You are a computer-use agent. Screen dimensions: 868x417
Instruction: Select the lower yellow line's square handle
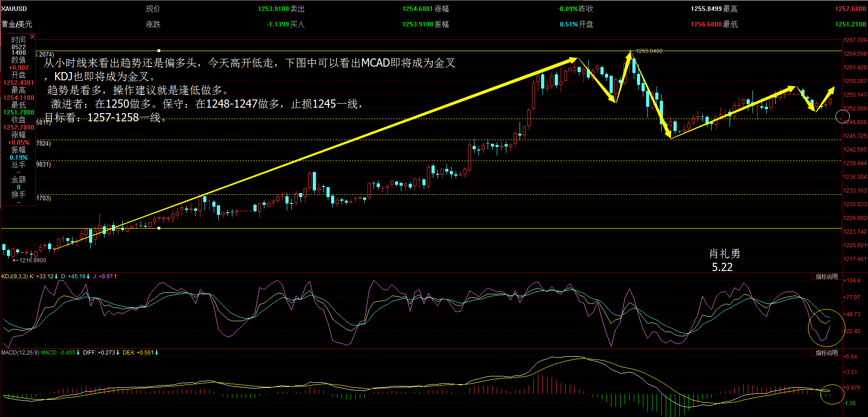click(x=159, y=228)
